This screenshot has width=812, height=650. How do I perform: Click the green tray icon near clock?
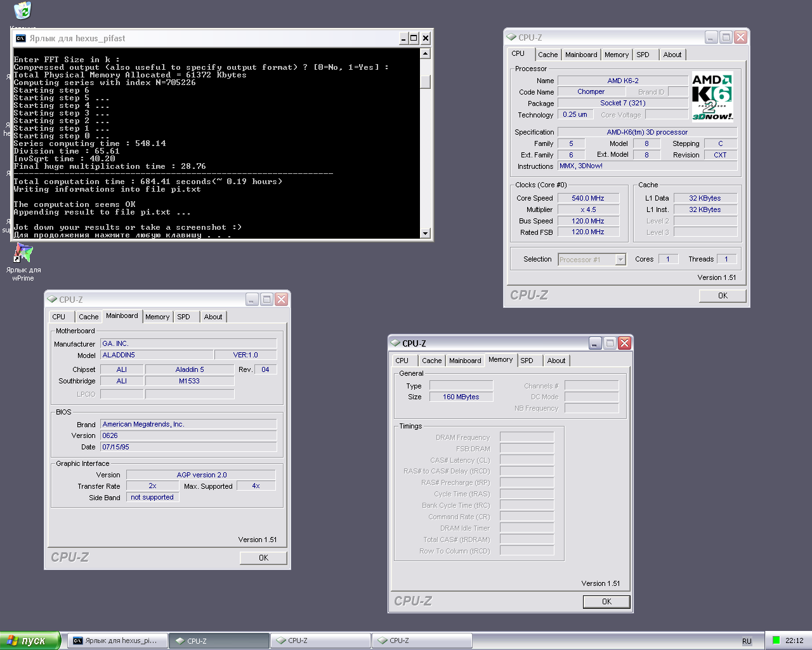coord(776,640)
